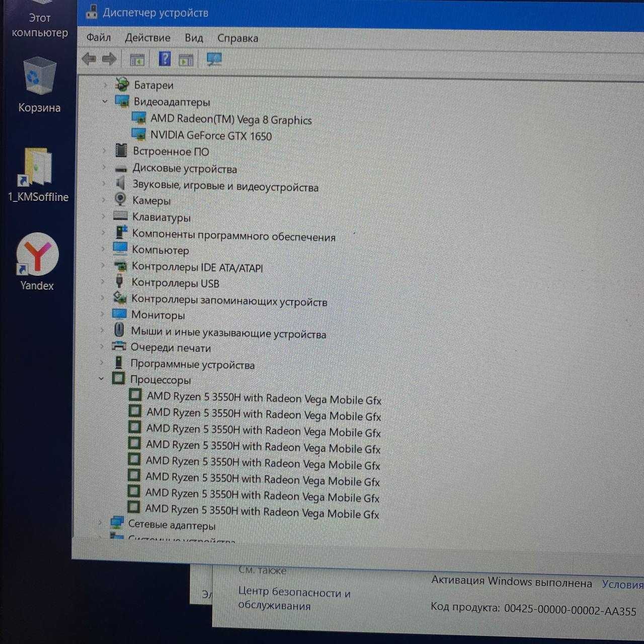This screenshot has height=644, width=644.
Task: Open the Корзина recycle bin desktop icon
Action: coord(39,86)
